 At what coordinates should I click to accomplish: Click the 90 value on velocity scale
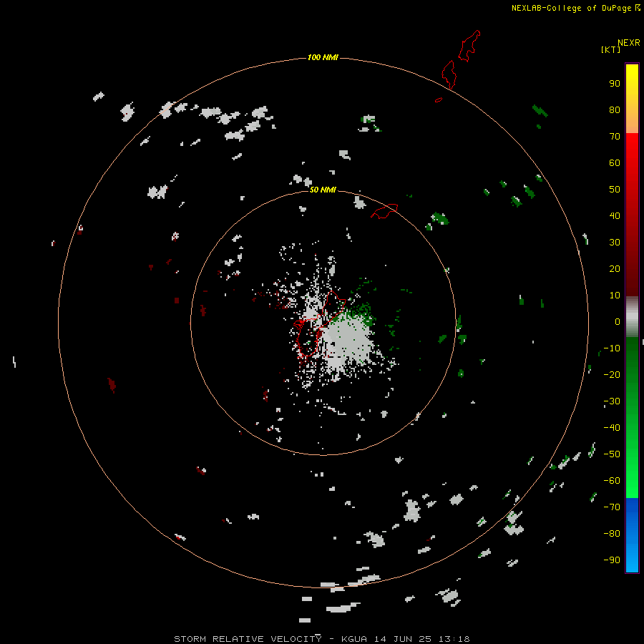pos(615,84)
